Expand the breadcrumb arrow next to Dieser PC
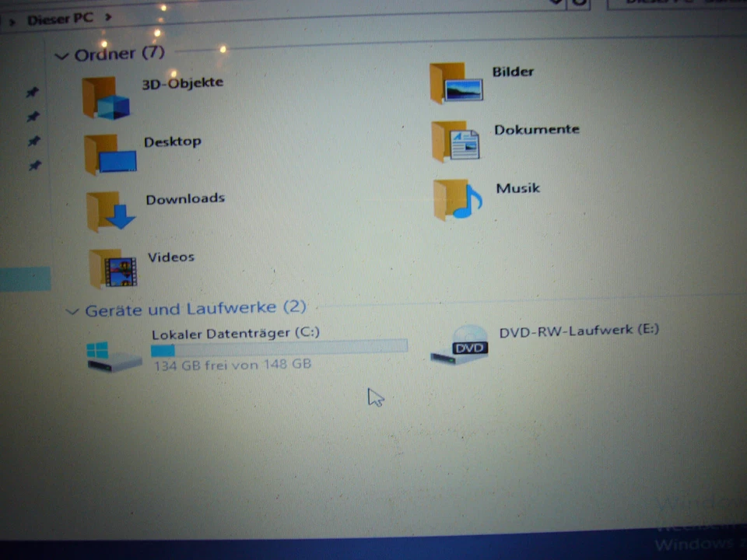The height and width of the screenshot is (560, 747). (x=107, y=19)
